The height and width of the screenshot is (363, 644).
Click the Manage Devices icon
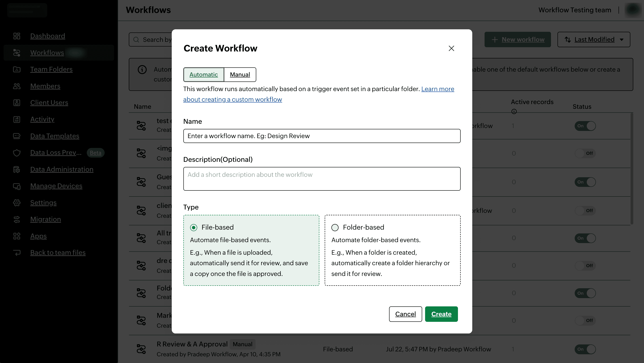17,186
